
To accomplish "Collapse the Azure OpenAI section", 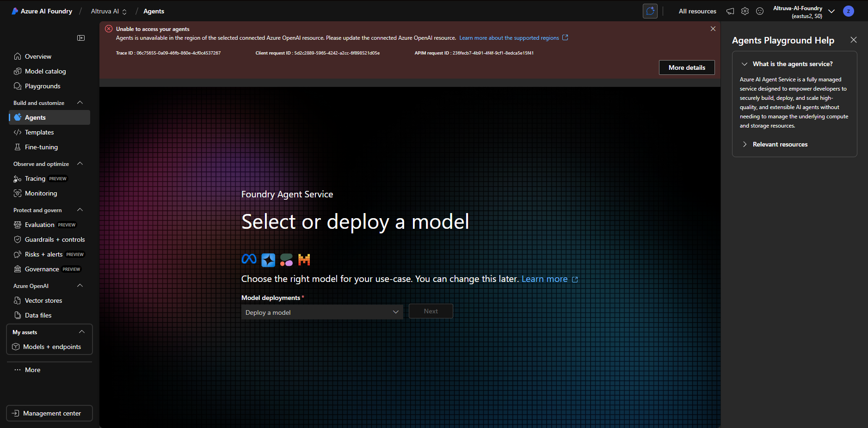I will tap(80, 286).
